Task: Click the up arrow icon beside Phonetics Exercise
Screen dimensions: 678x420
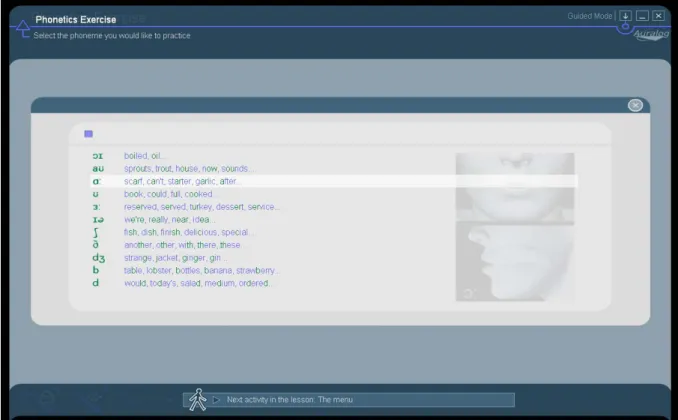Action: click(x=22, y=29)
